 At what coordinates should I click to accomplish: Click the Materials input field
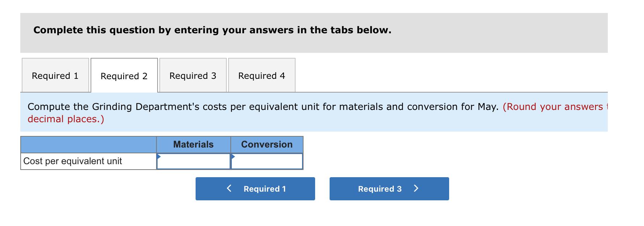(193, 162)
